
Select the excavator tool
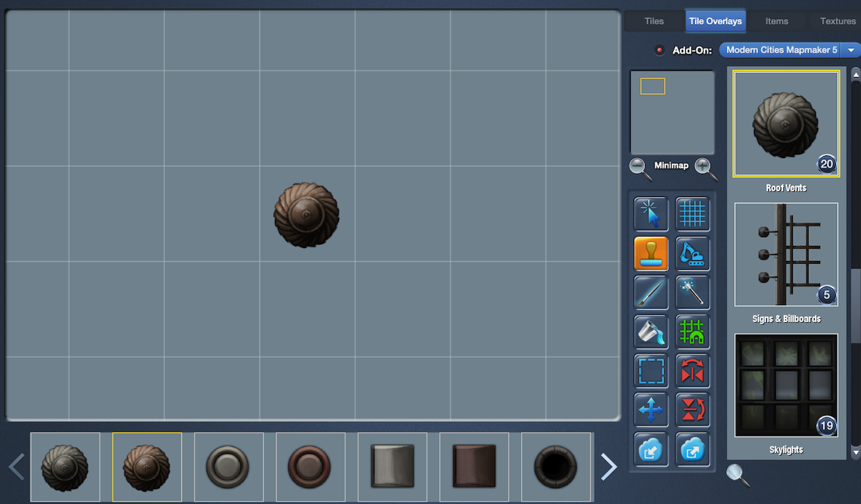pyautogui.click(x=692, y=253)
